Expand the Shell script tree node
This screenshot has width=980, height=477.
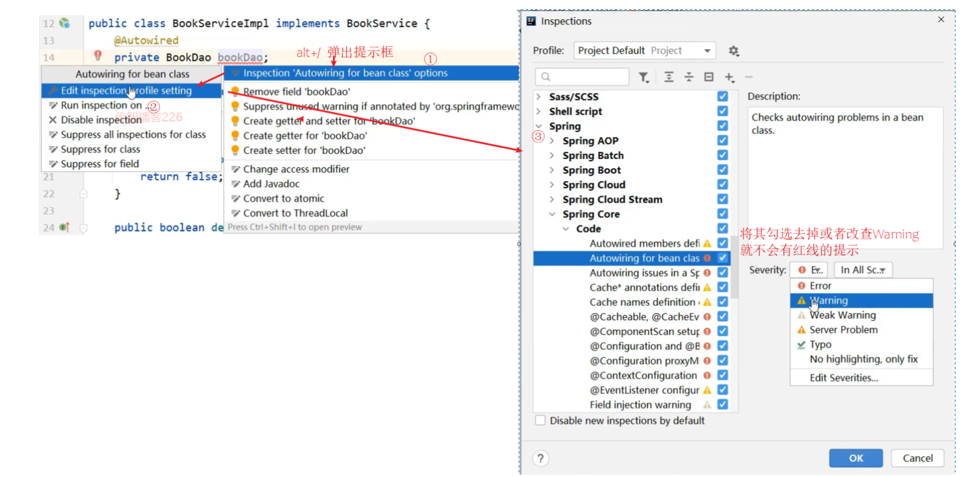[538, 111]
